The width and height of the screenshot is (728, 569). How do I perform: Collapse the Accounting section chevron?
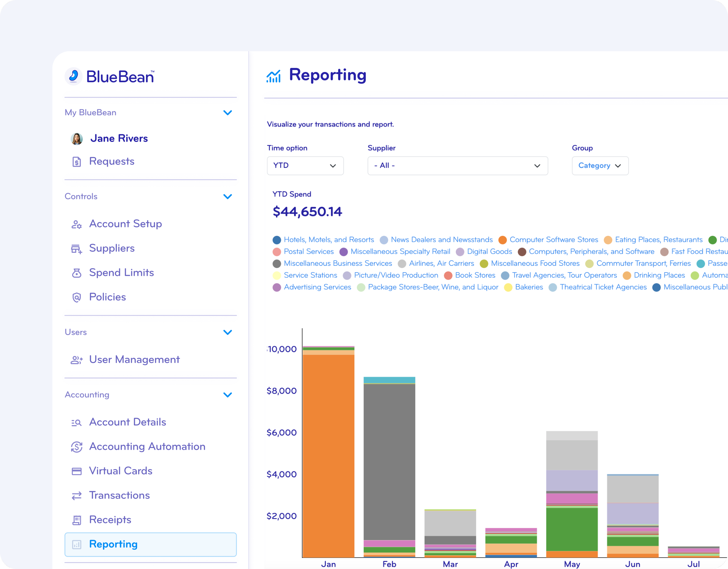[228, 394]
